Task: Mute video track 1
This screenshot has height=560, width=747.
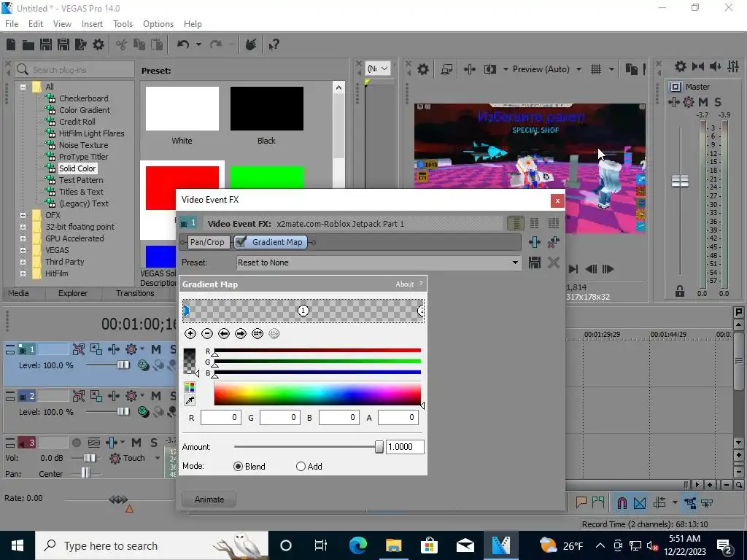Action: [156, 349]
